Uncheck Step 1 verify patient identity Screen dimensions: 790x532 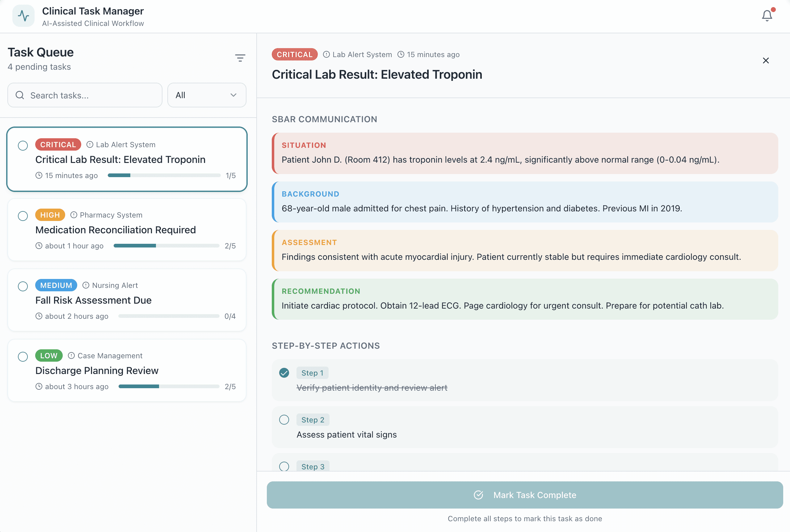[x=284, y=373]
